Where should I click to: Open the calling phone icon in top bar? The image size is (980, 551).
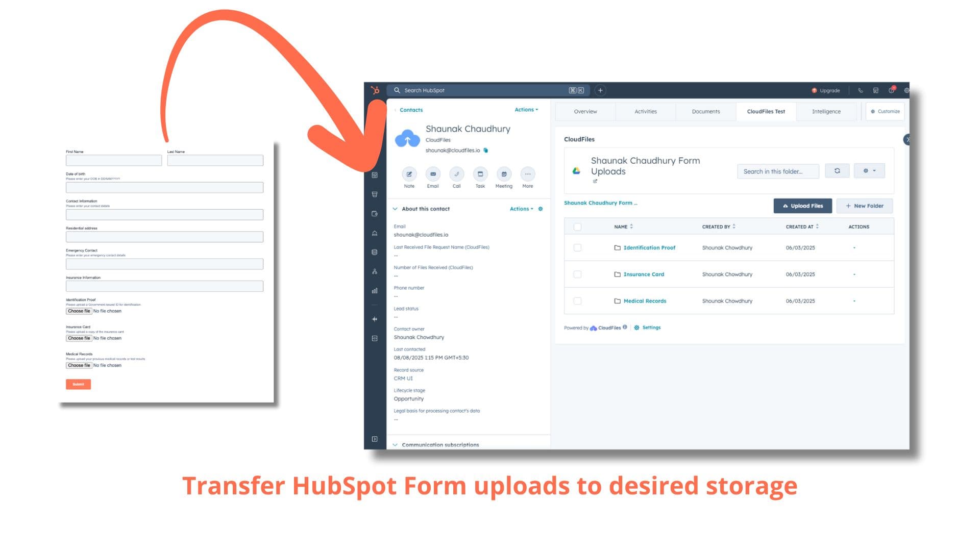[x=861, y=90]
